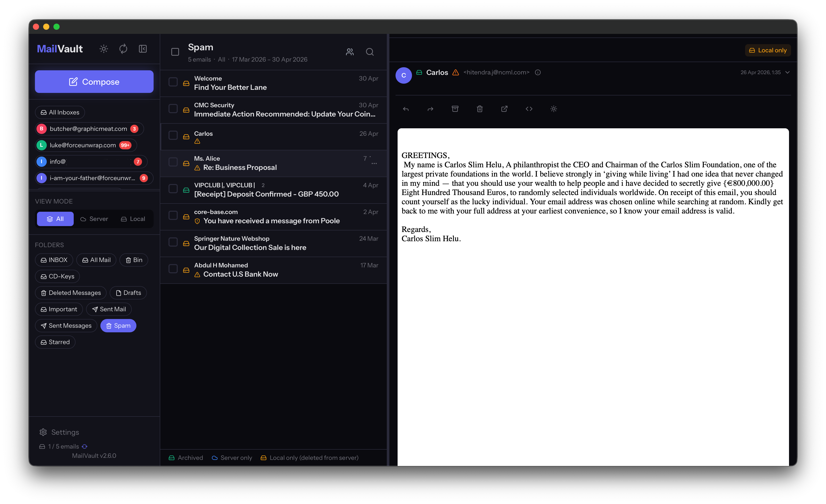826x504 pixels.
Task: Click the green archived icon on VIPCLUB row
Action: [186, 190]
